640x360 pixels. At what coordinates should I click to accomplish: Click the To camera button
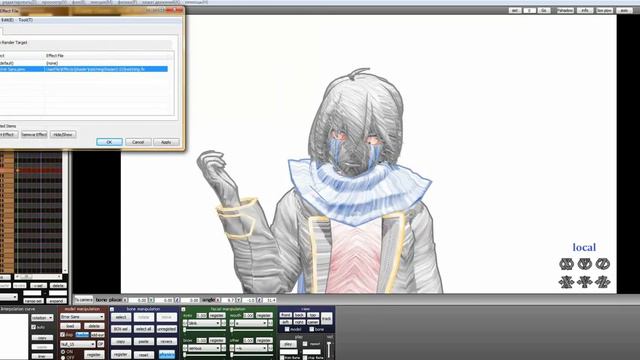click(x=84, y=300)
